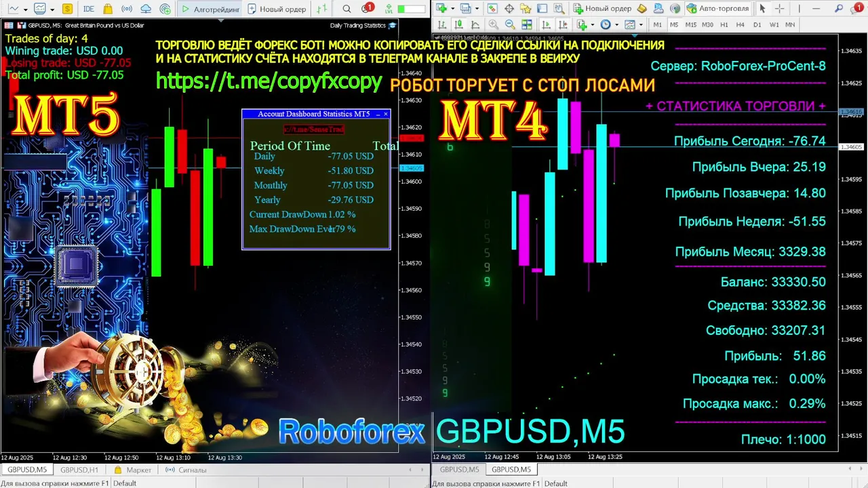Click the green price bars icon in MT5 toolbar
This screenshot has width=868, height=488.
(321, 9)
